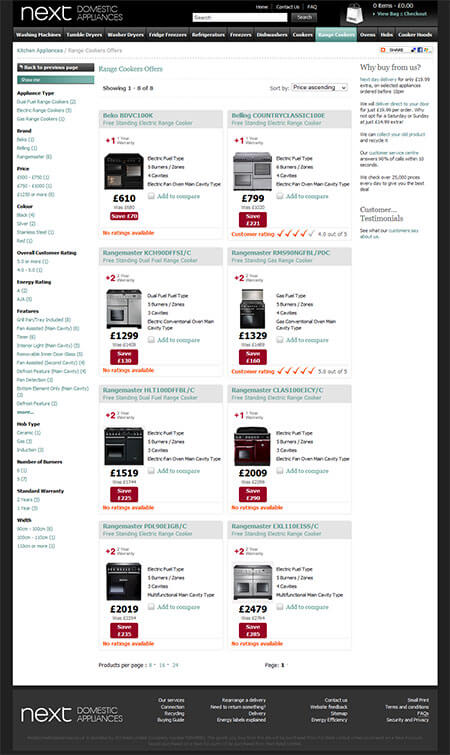Tick Add to compare for Rangemaster EXL110EISS/C
This screenshot has height=755, width=450.
(280, 607)
